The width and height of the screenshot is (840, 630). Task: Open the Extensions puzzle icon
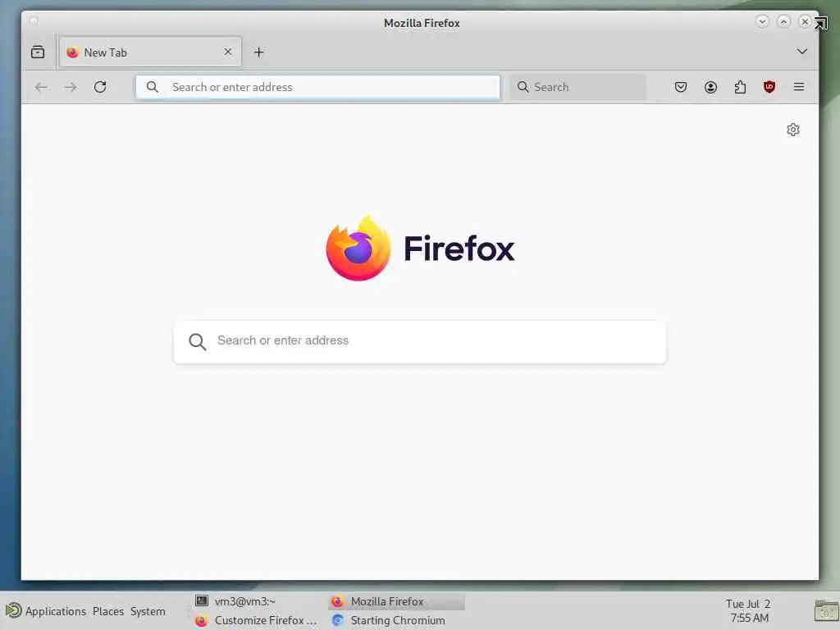pyautogui.click(x=740, y=87)
